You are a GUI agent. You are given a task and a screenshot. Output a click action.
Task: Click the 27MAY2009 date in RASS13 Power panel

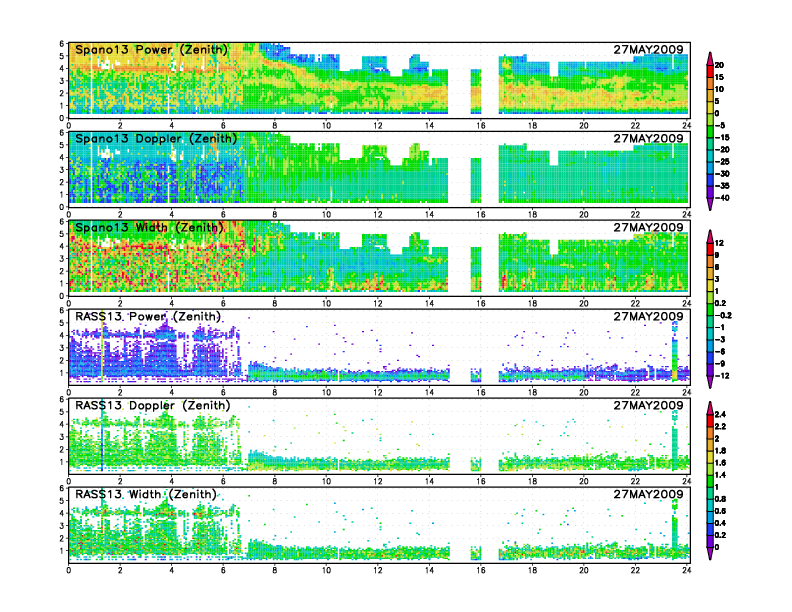pyautogui.click(x=649, y=316)
